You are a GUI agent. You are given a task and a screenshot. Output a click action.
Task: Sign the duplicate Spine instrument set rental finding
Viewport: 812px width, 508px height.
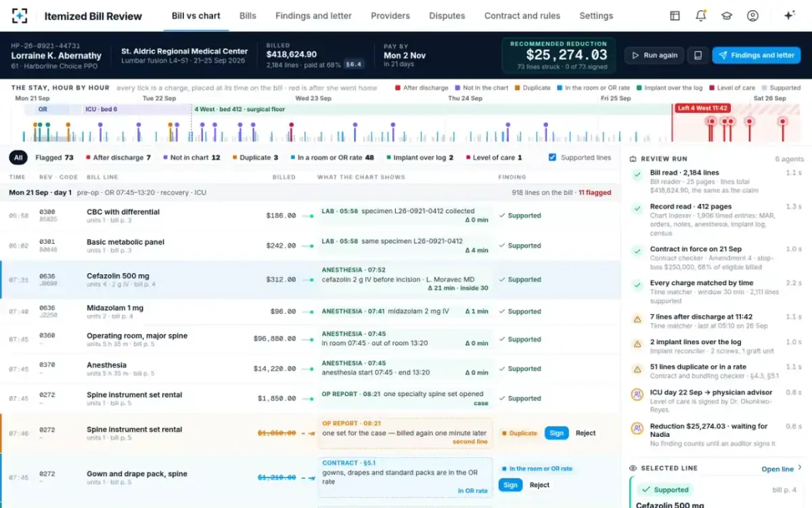click(556, 433)
